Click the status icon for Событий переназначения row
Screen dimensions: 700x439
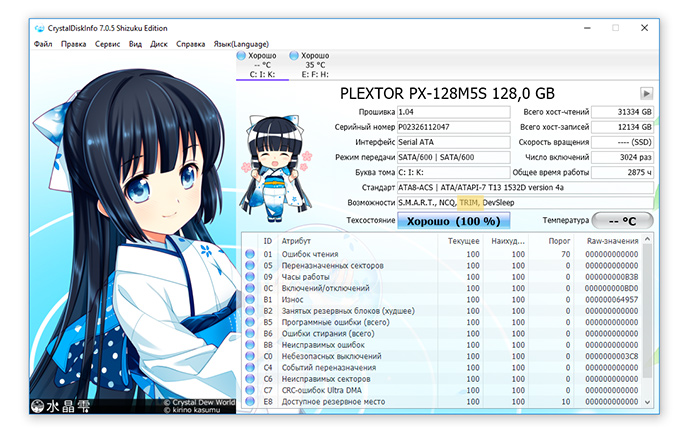250,368
